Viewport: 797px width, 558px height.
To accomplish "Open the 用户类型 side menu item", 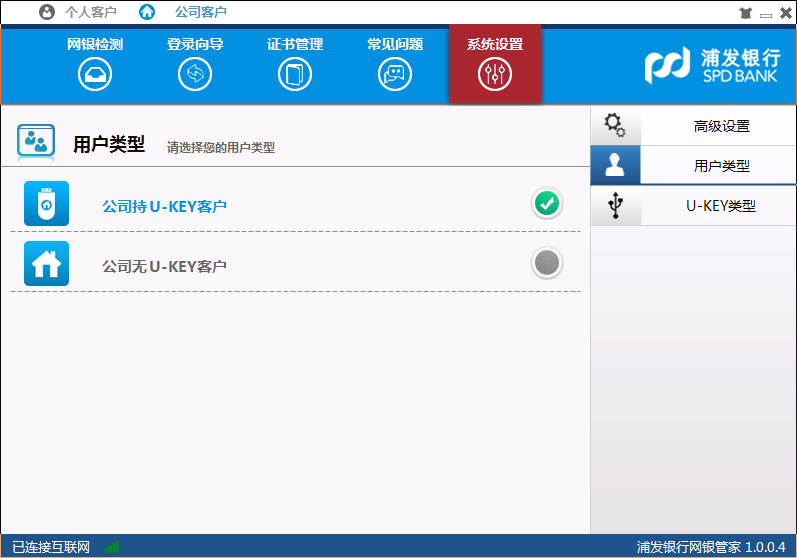I will (720, 166).
